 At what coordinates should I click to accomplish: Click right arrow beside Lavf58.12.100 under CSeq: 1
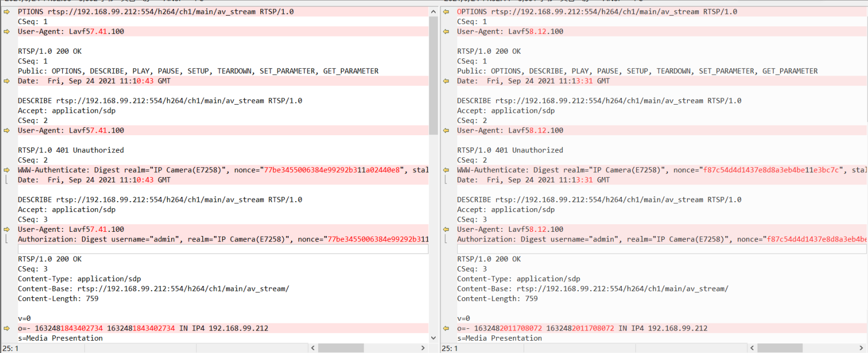pos(446,32)
